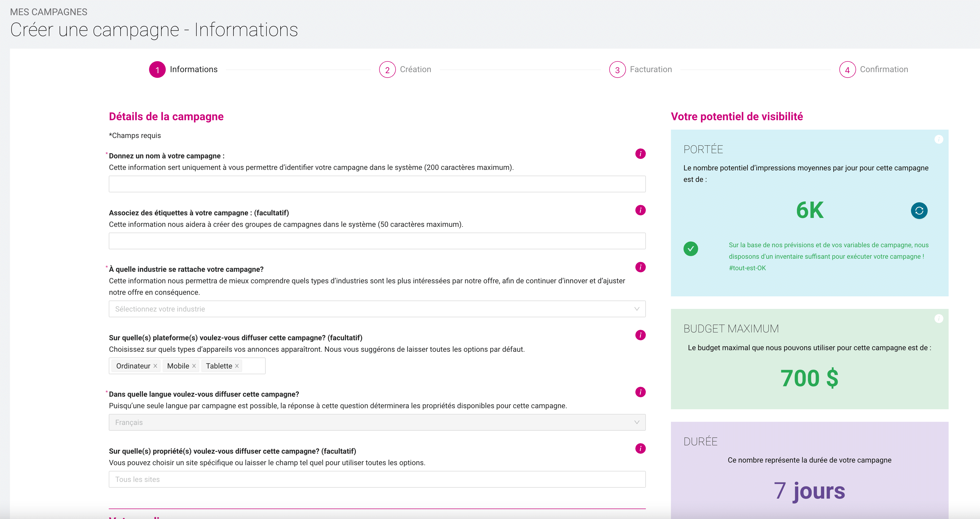Screen dimensions: 980x519
Task: Click info icon in Portée card corner
Action: point(938,140)
